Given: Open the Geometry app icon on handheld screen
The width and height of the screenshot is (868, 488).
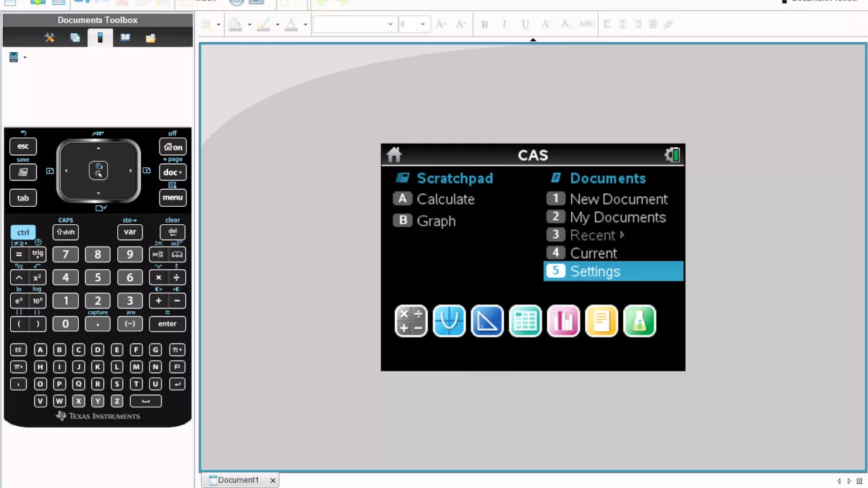Looking at the screenshot, I should [x=487, y=321].
